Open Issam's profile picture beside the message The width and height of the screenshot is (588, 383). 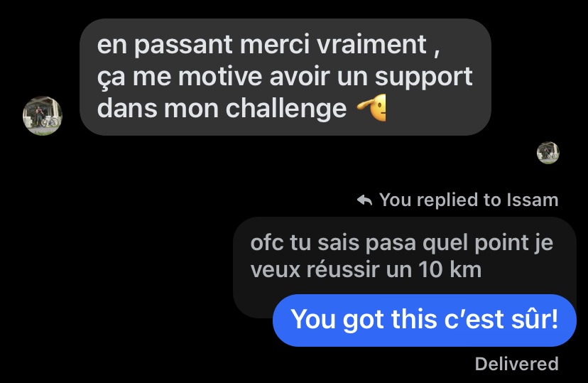pos(43,116)
